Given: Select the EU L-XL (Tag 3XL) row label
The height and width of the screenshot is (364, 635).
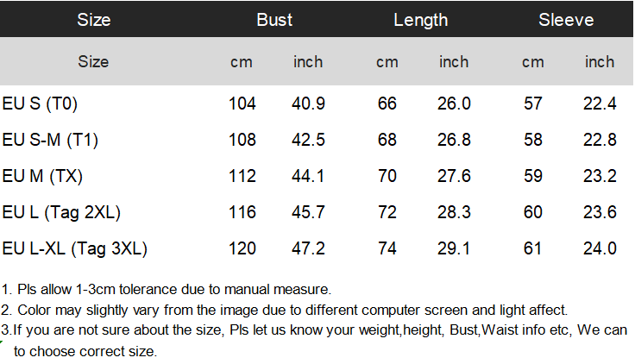Looking at the screenshot, I should point(74,248).
